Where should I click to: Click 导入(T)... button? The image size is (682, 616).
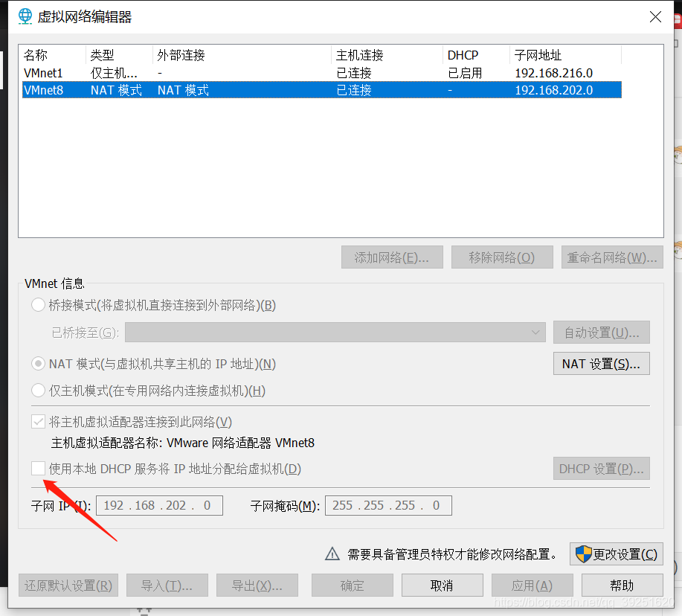(167, 585)
